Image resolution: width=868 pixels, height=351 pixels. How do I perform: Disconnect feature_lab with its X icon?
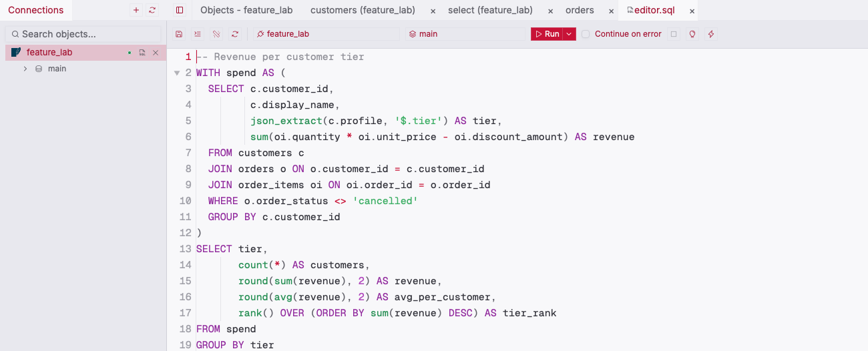(x=156, y=53)
